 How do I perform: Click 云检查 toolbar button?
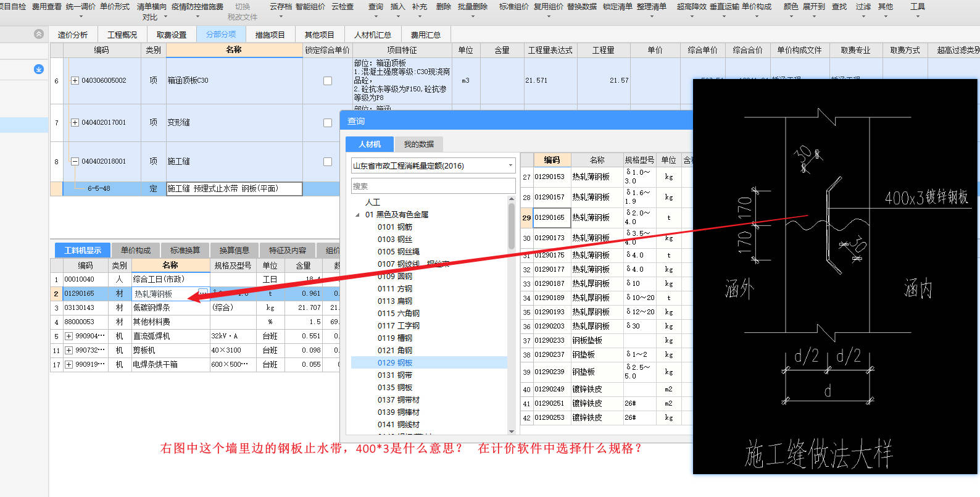(x=343, y=7)
